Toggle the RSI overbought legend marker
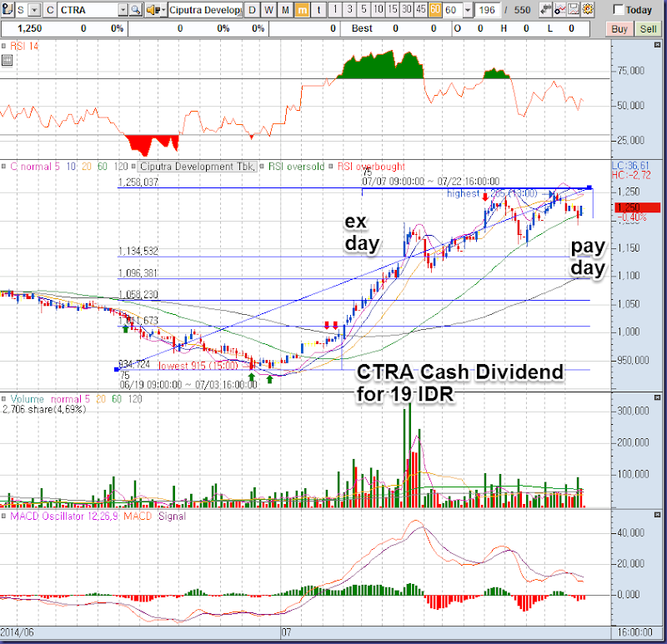This screenshot has height=644, width=667. tap(331, 167)
